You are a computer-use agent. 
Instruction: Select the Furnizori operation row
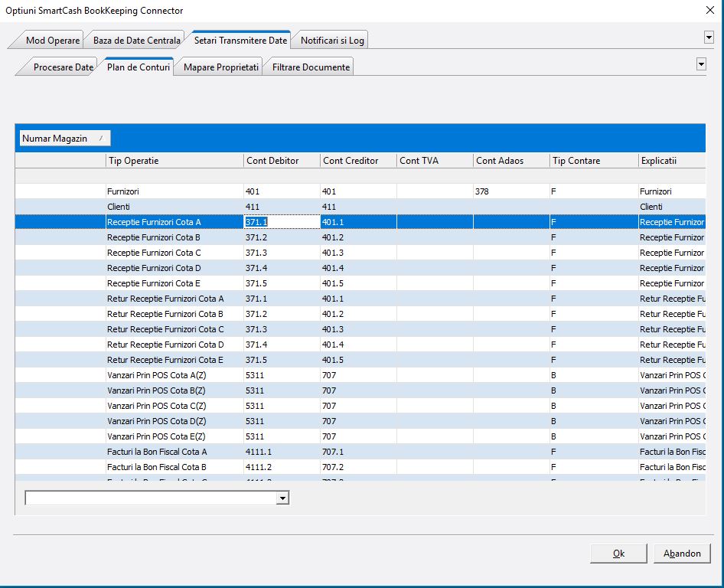pos(360,191)
